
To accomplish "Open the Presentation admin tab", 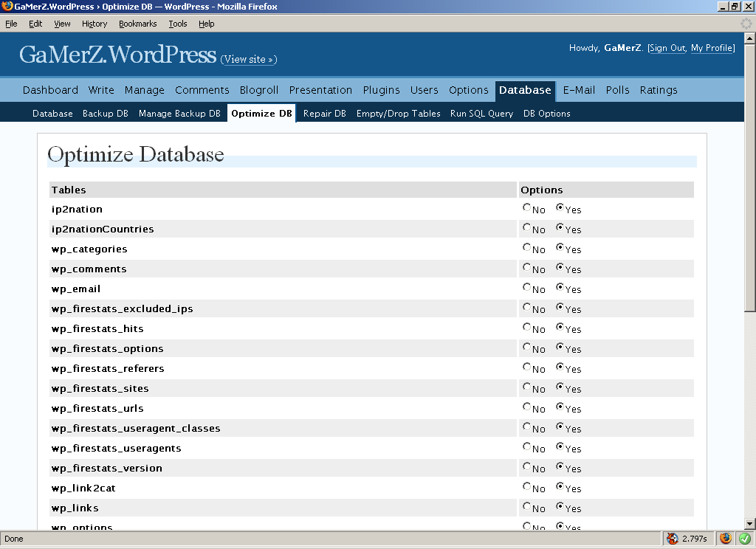I will pyautogui.click(x=320, y=90).
